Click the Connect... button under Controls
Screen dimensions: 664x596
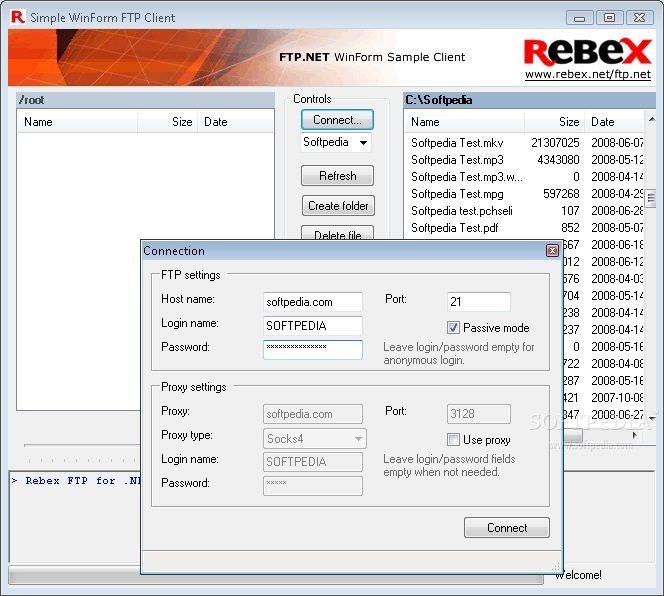click(337, 120)
